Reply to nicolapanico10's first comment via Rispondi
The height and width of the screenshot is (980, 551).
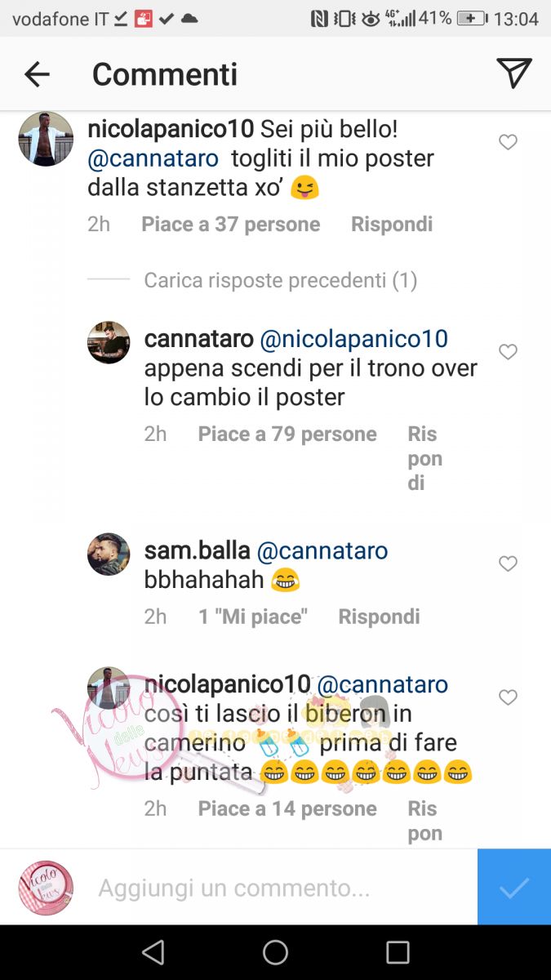point(392,224)
